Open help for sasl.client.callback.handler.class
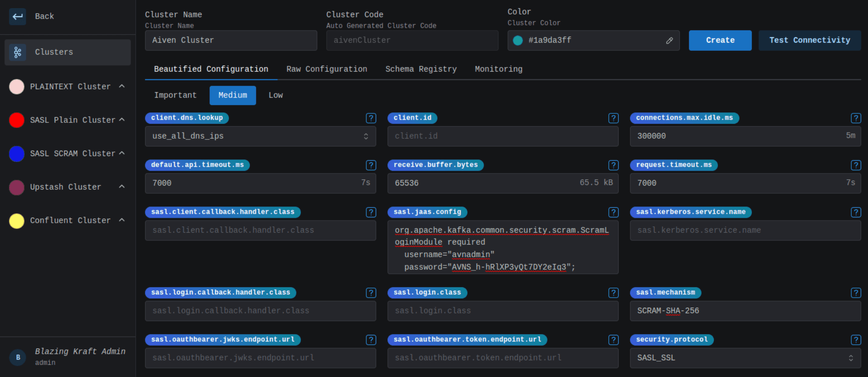Image resolution: width=868 pixels, height=377 pixels. [371, 212]
